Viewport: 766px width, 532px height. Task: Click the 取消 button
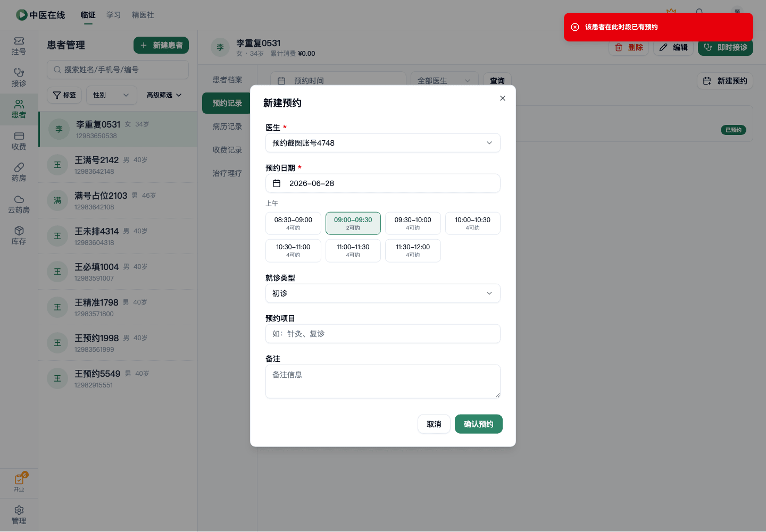tap(434, 424)
